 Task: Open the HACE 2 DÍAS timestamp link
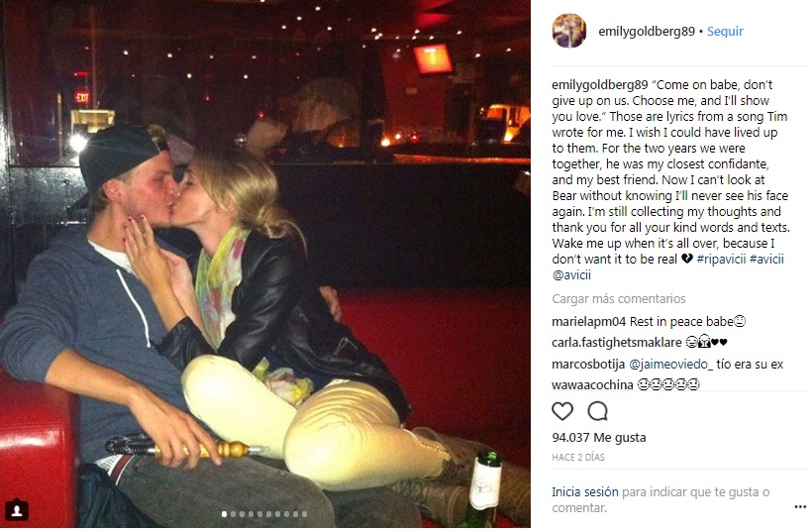(x=578, y=458)
